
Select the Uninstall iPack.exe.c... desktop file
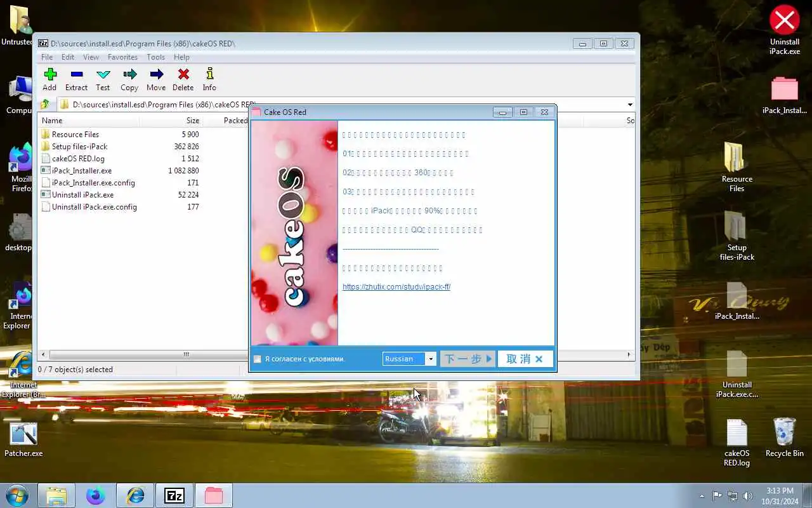coord(737,375)
